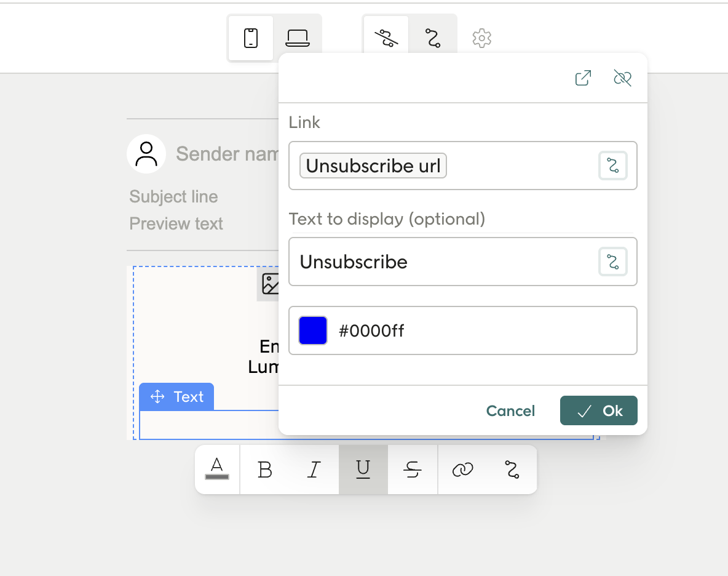The image size is (728, 576).
Task: Edit the #0000ff hex color value
Action: (371, 330)
